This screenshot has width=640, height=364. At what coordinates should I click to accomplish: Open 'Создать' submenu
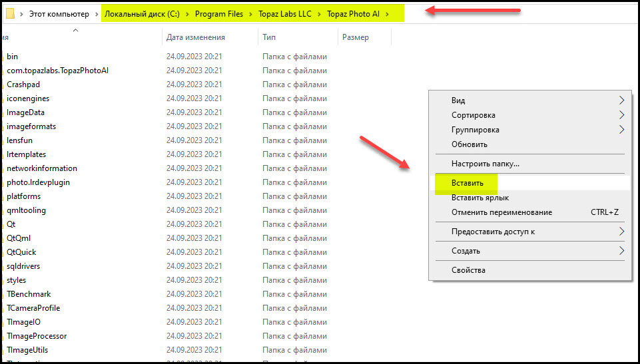click(x=530, y=250)
